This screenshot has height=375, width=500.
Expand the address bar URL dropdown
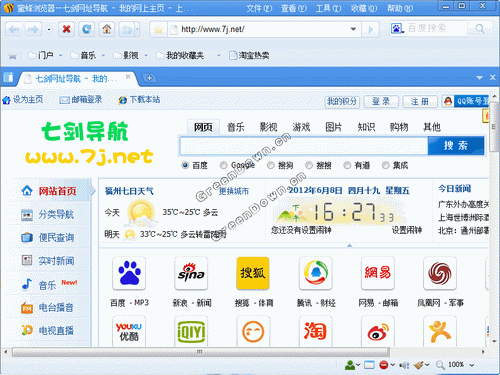tap(353, 29)
